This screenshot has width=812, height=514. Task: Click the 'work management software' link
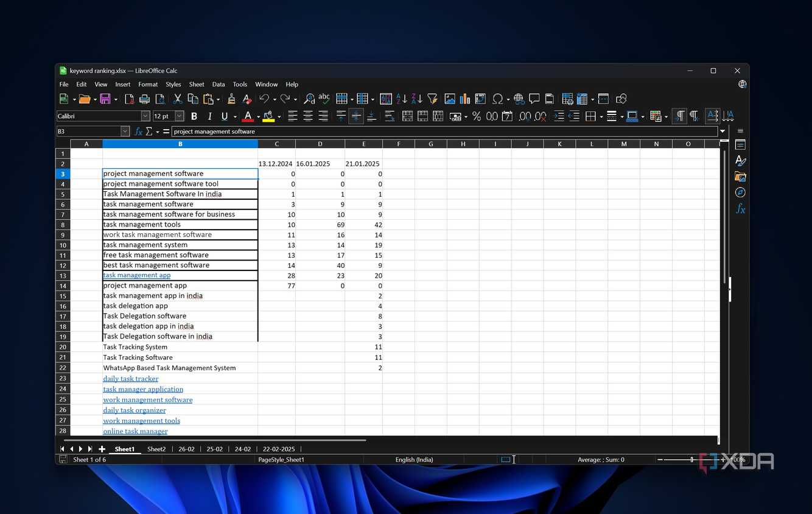[x=148, y=400]
